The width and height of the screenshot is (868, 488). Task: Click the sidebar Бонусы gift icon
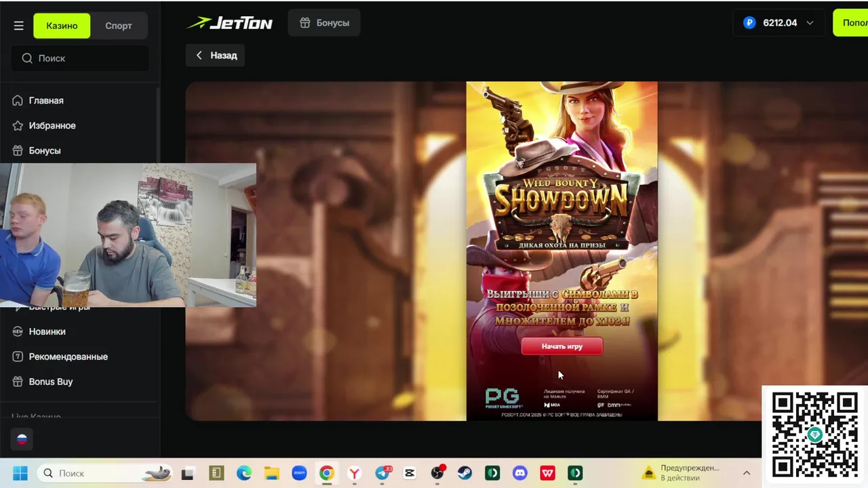click(x=18, y=150)
